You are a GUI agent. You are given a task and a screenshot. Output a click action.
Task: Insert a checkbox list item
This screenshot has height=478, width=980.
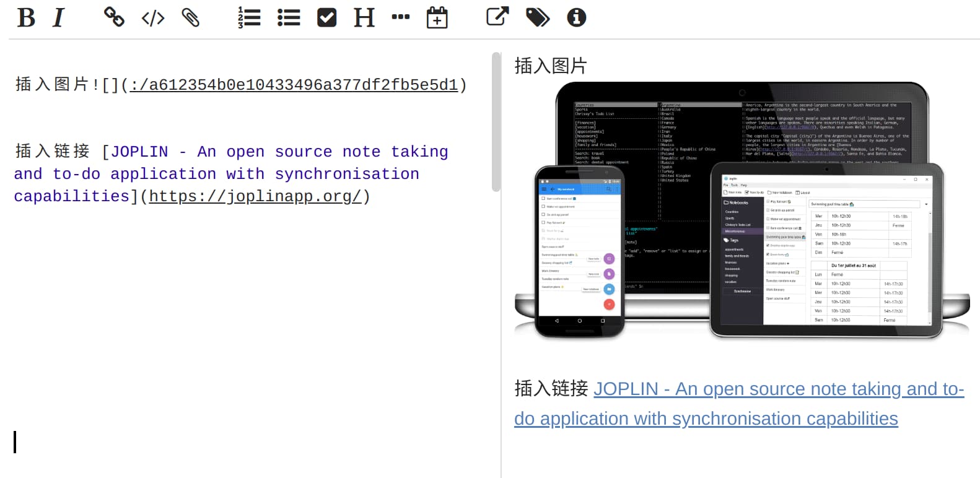click(326, 17)
